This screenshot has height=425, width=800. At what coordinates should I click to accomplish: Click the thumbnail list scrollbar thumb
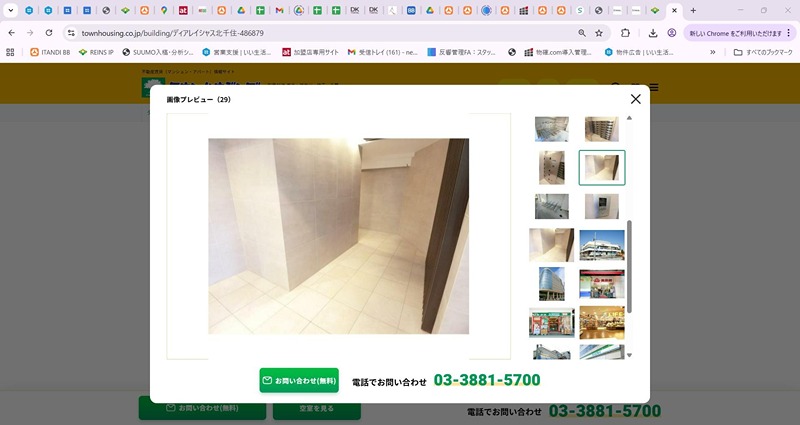629,266
